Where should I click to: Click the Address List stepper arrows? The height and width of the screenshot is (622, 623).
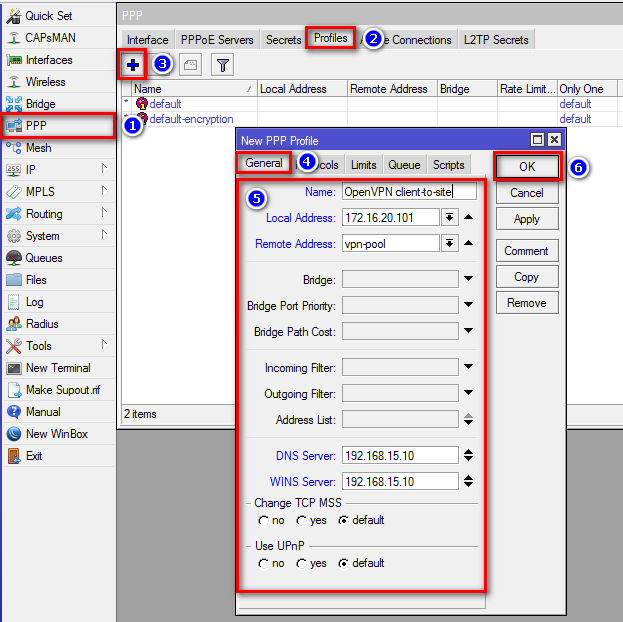point(469,419)
